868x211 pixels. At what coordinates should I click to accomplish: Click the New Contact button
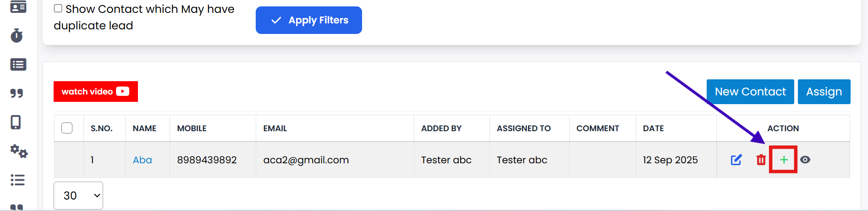750,92
